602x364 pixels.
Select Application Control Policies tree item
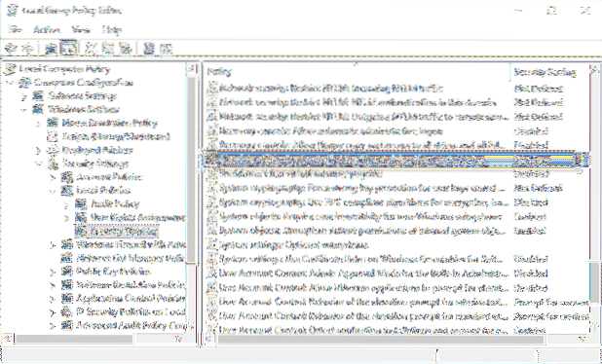click(x=132, y=298)
